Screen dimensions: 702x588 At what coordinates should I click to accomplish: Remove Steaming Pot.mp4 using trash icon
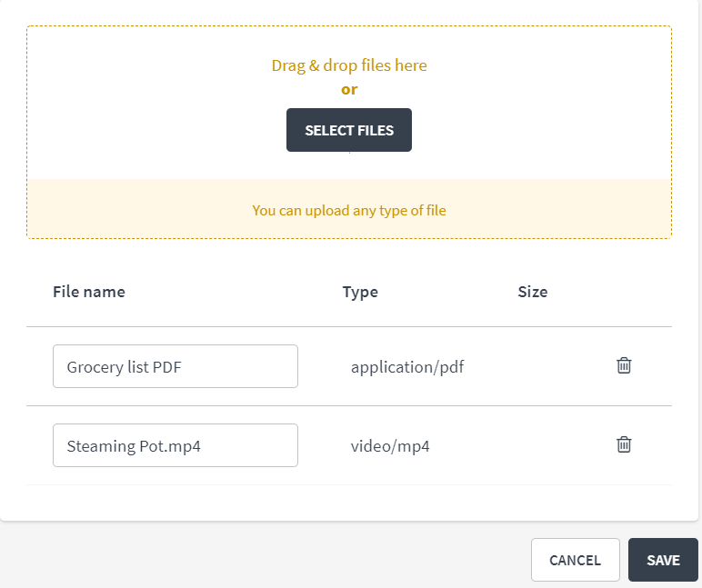(624, 444)
